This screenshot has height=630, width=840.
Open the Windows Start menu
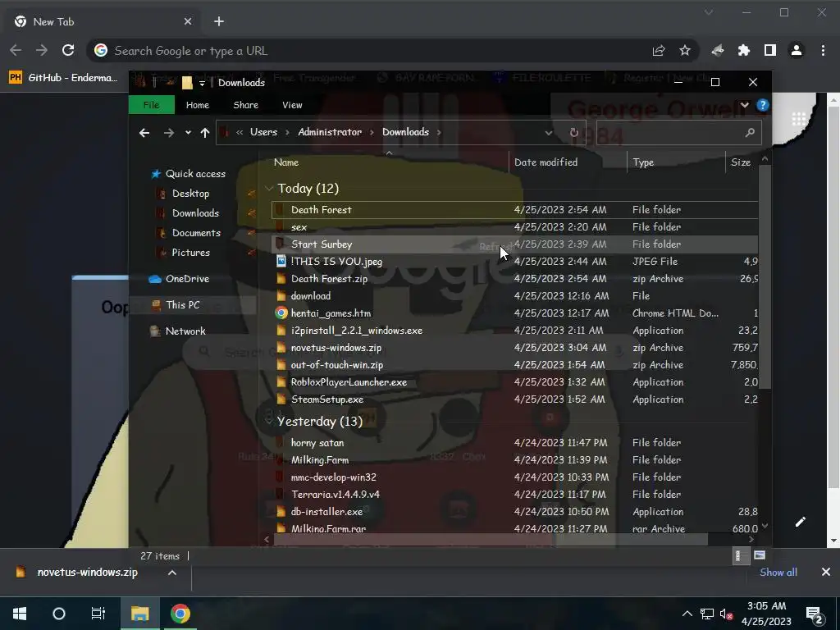(x=20, y=614)
